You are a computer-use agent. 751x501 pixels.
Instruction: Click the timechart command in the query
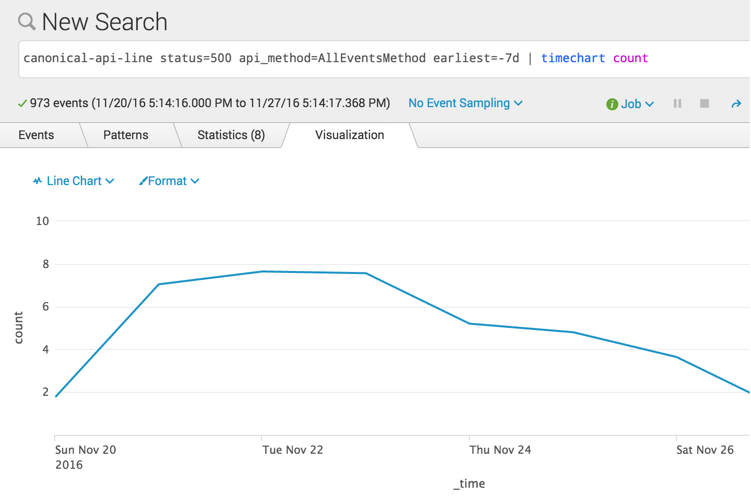tap(573, 58)
